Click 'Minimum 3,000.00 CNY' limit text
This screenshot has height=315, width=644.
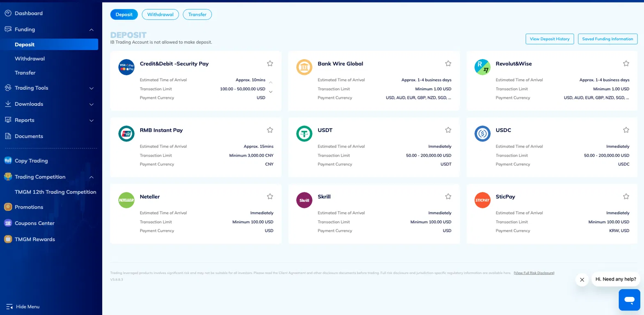tap(251, 155)
